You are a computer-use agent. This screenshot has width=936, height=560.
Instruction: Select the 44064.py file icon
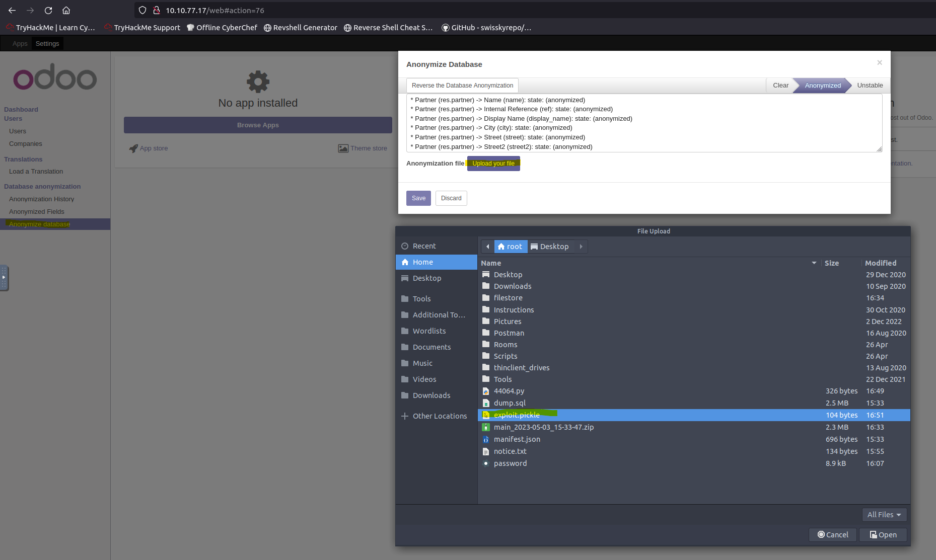click(486, 391)
